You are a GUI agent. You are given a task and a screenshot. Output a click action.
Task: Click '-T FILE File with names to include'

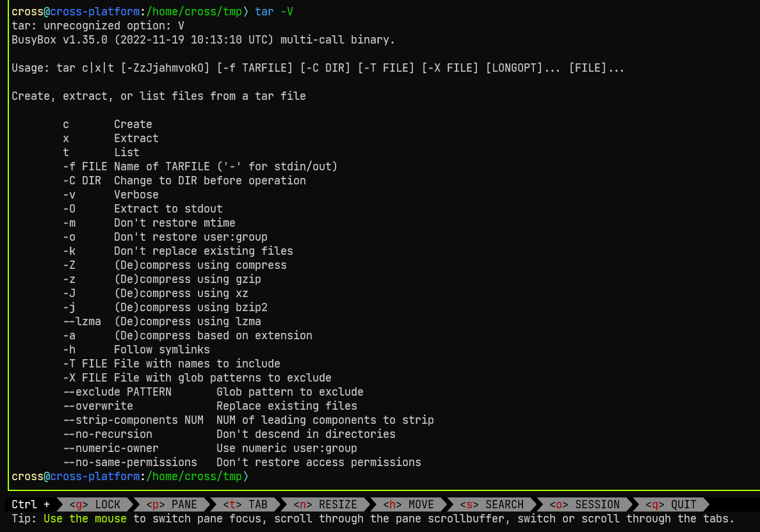point(172,363)
